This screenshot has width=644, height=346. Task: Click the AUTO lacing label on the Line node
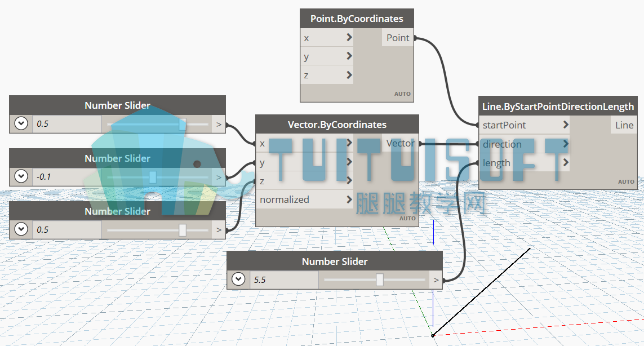[627, 181]
